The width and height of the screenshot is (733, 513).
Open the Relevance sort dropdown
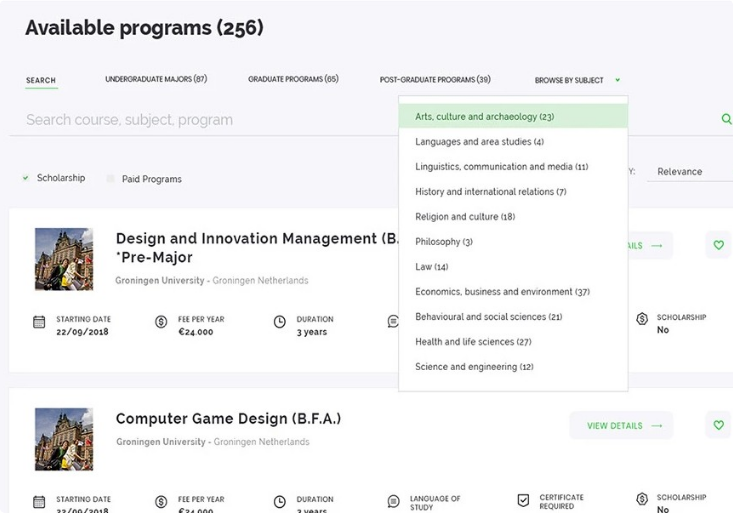pyautogui.click(x=686, y=171)
